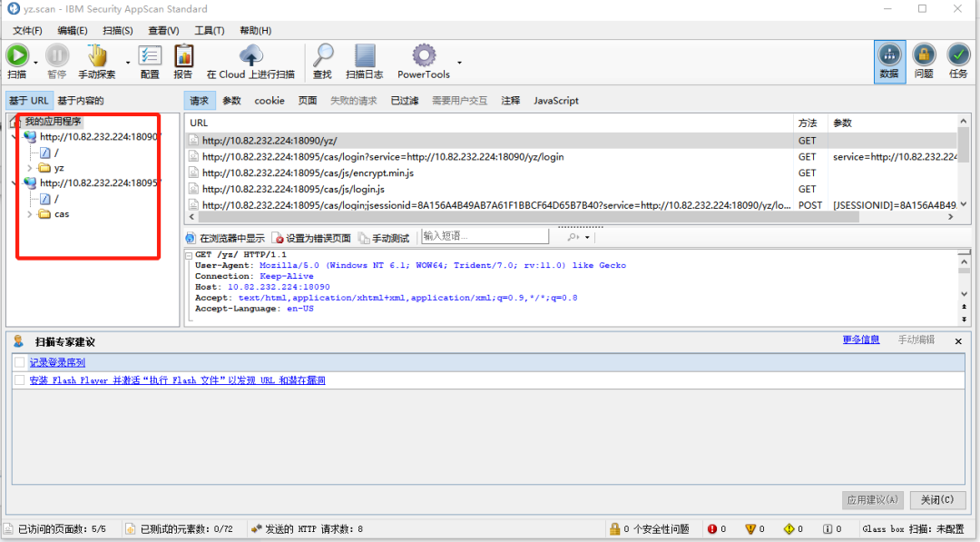Click the security issues lock icon in status bar

click(615, 529)
